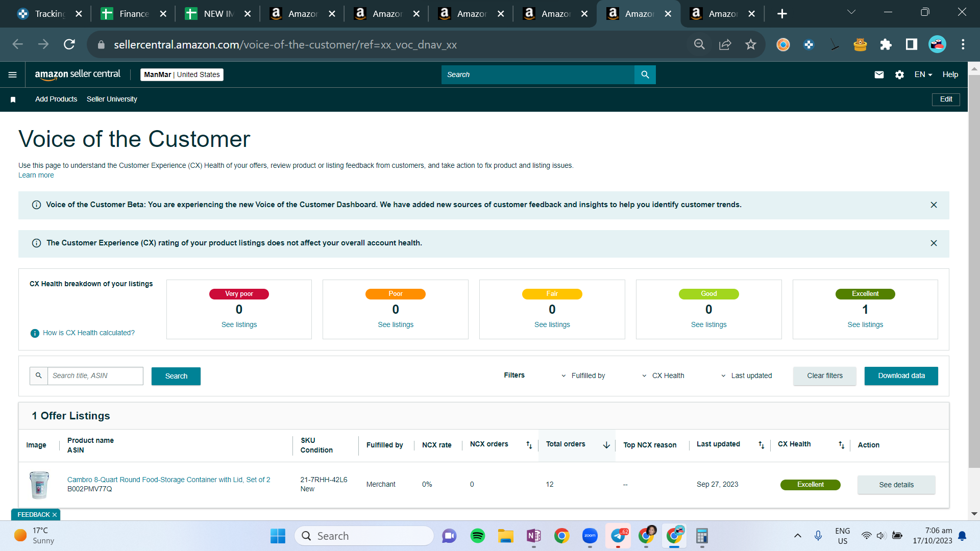This screenshot has width=980, height=551.
Task: Sort by CX Health column arrows
Action: point(841,445)
